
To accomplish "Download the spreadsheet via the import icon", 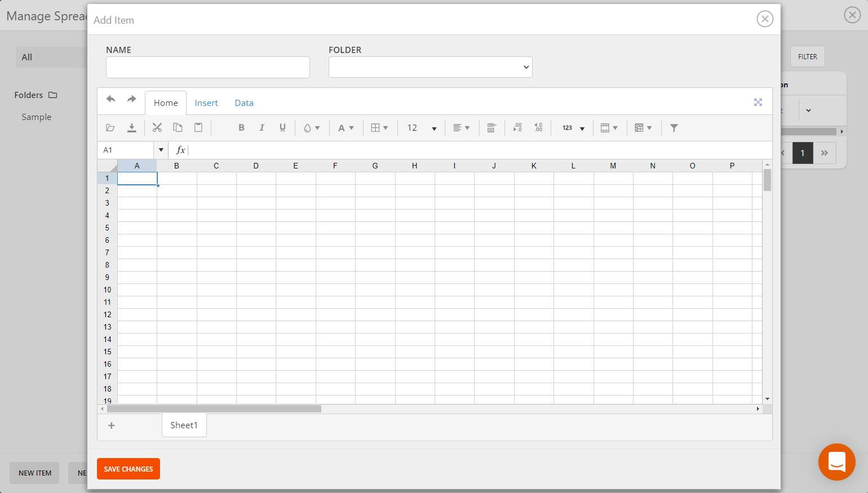I will 132,127.
